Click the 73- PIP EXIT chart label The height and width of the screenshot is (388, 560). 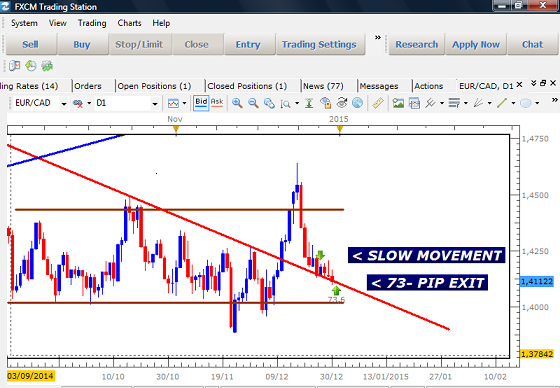click(x=427, y=283)
